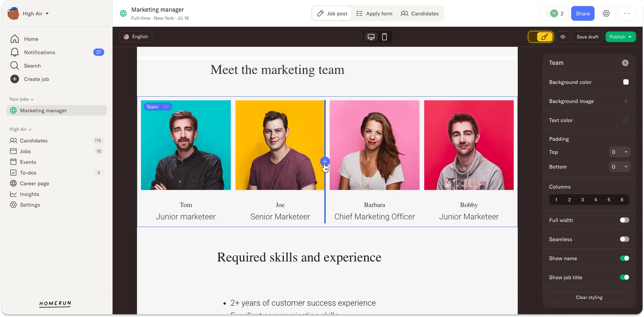Open the Publish dropdown
This screenshot has width=644, height=317.
(x=621, y=37)
